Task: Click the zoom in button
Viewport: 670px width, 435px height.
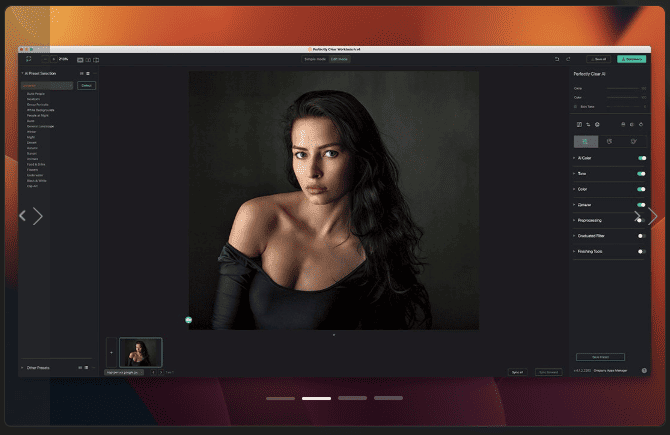Action: click(54, 59)
